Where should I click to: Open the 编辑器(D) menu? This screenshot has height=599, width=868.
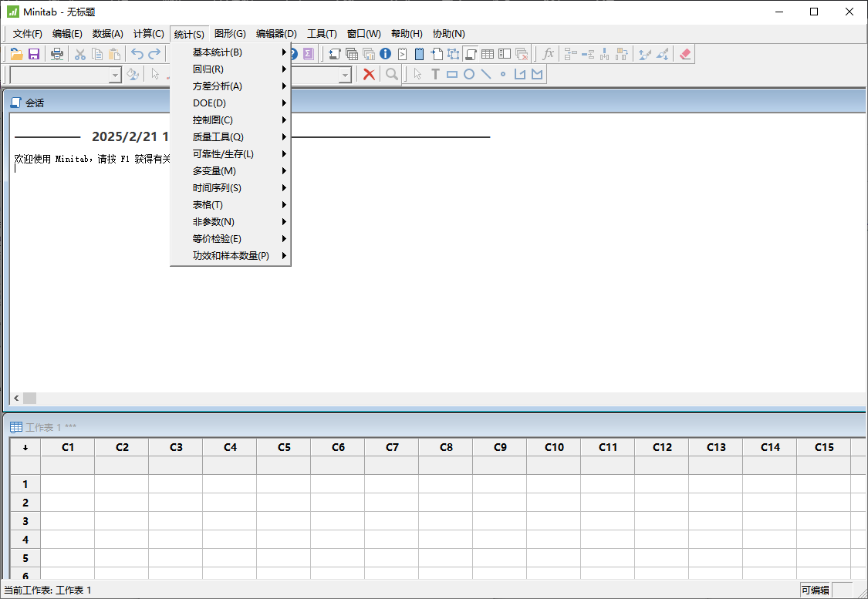coord(276,34)
